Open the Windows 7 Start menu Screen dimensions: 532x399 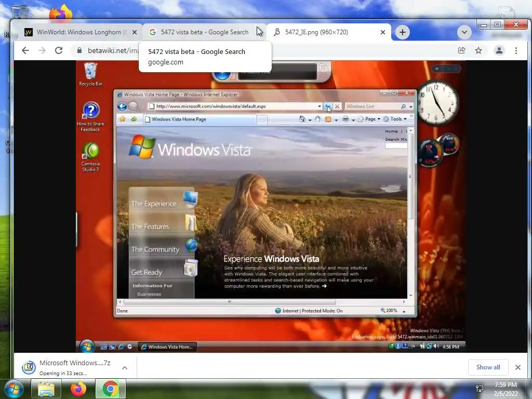pyautogui.click(x=14, y=389)
